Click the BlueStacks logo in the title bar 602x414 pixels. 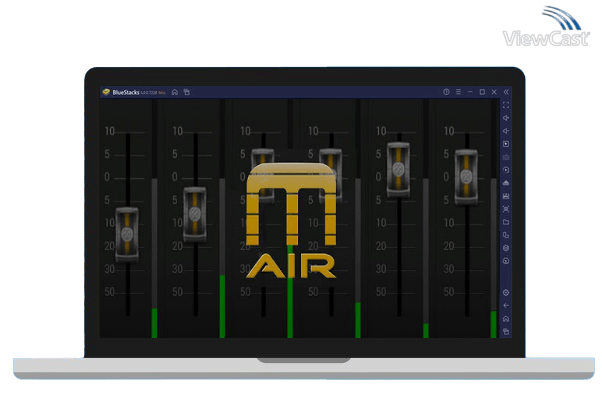[x=106, y=92]
